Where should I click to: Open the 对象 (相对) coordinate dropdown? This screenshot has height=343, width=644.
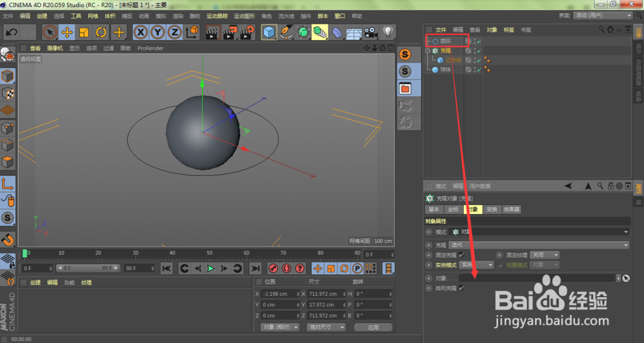click(280, 328)
